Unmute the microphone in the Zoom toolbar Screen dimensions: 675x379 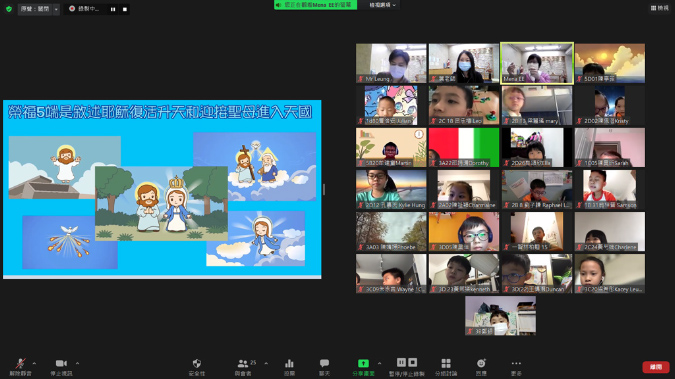click(20, 367)
